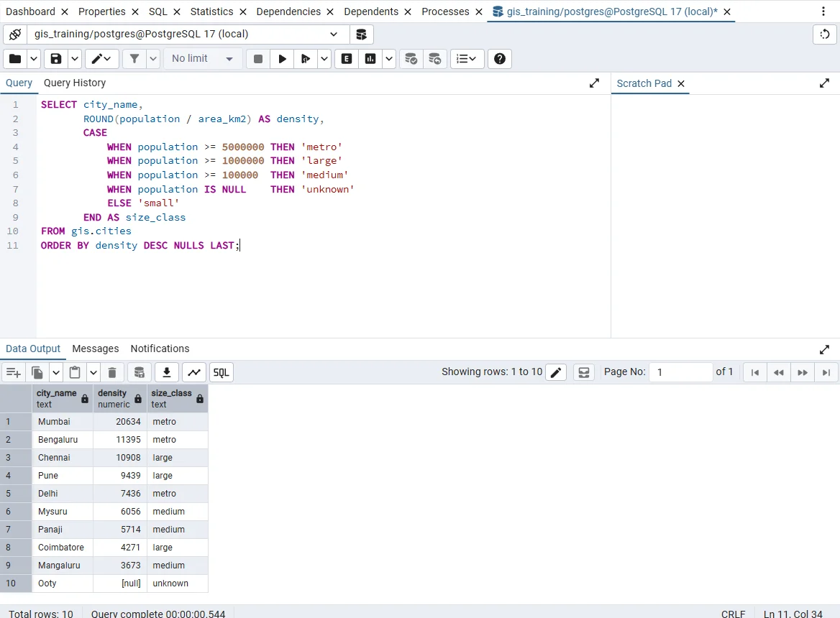Click the city_name column header
The height and width of the screenshot is (618, 840).
click(62, 399)
